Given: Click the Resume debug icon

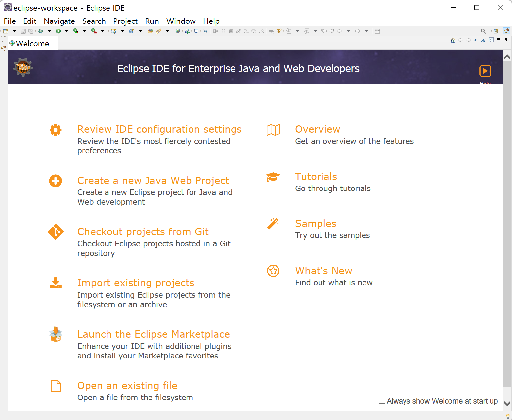Looking at the screenshot, I should click(x=216, y=31).
